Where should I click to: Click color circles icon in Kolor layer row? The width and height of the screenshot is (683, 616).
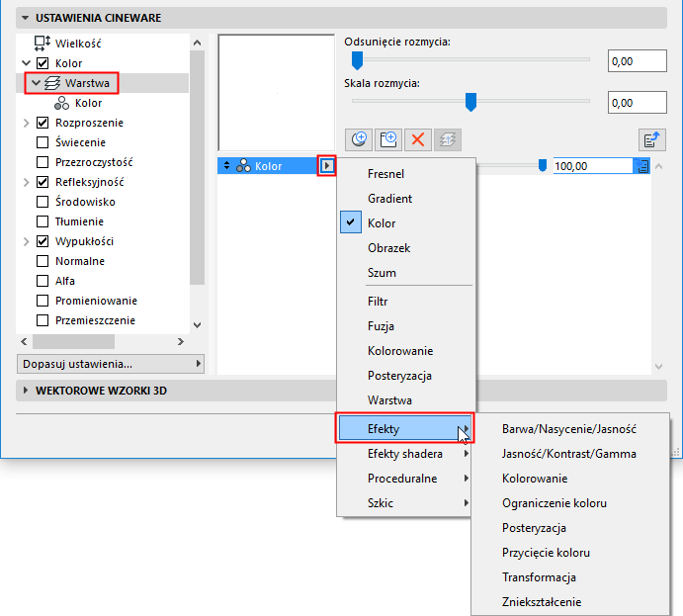tap(243, 166)
